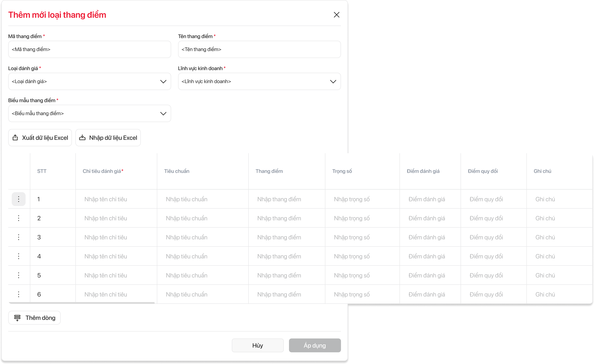This screenshot has width=594, height=364.
Task: Open the Lĩnh vực kinh doanh dropdown
Action: (x=333, y=81)
